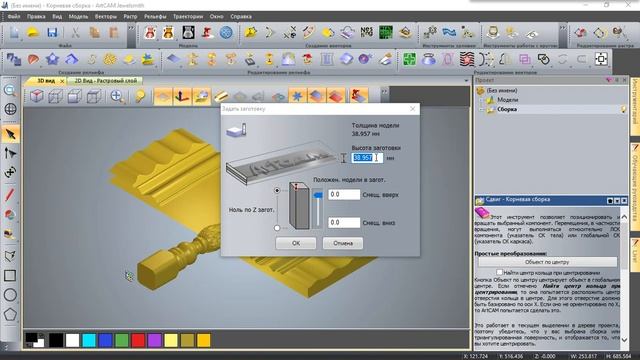640x360 pixels.
Task: Expand the file toolbar overflow chevron
Action: click(131, 29)
